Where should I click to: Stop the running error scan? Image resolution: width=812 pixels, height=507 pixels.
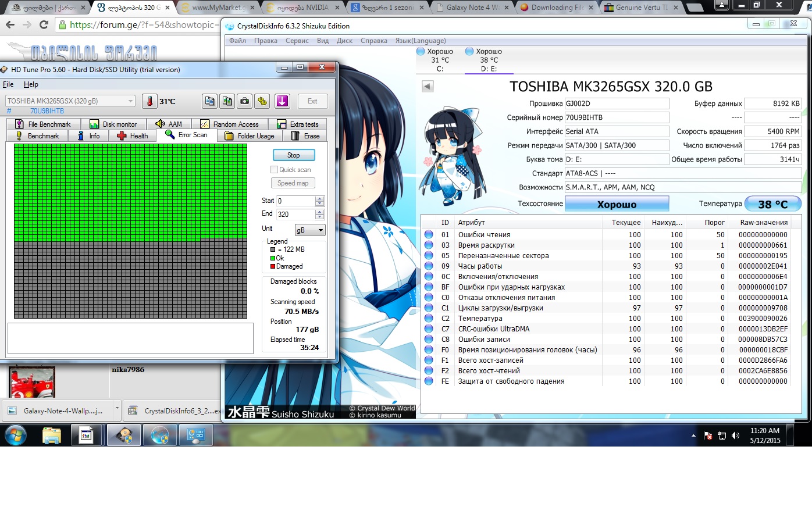[x=294, y=155]
